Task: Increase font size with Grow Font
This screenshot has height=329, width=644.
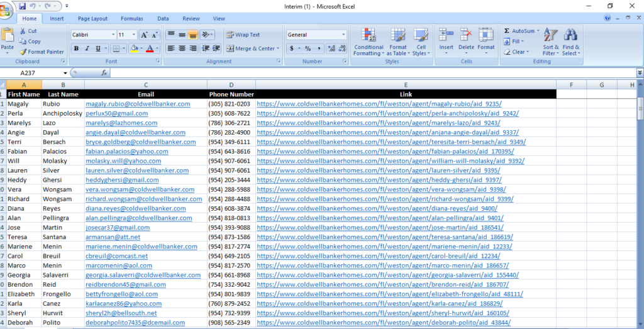Action: pyautogui.click(x=145, y=35)
